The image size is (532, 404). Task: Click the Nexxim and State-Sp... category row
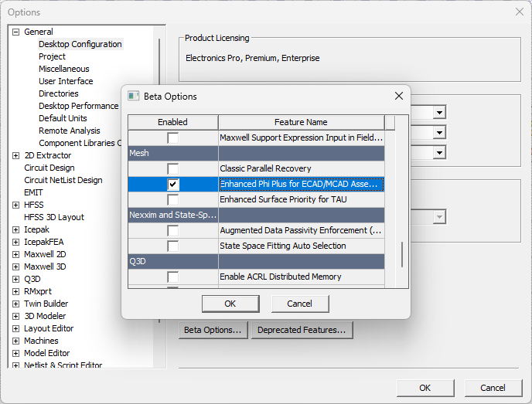[256, 216]
